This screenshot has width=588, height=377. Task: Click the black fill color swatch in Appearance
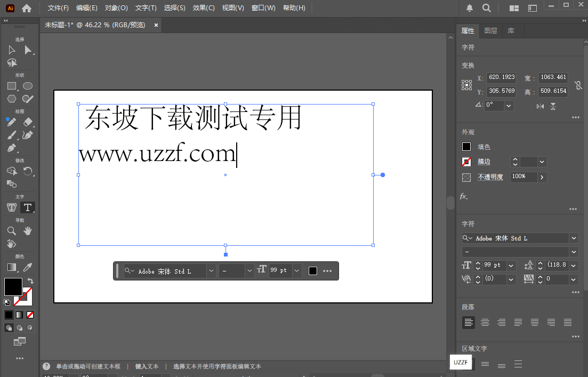pyautogui.click(x=466, y=146)
